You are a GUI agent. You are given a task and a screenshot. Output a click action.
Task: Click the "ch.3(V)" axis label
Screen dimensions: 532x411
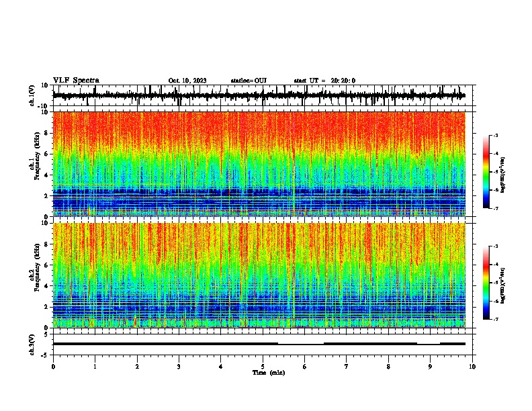coord(32,345)
